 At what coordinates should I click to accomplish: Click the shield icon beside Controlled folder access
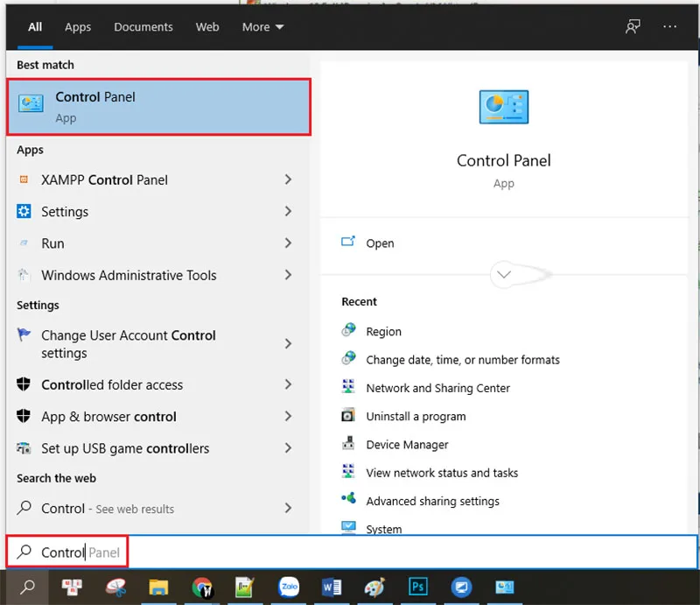click(x=24, y=384)
